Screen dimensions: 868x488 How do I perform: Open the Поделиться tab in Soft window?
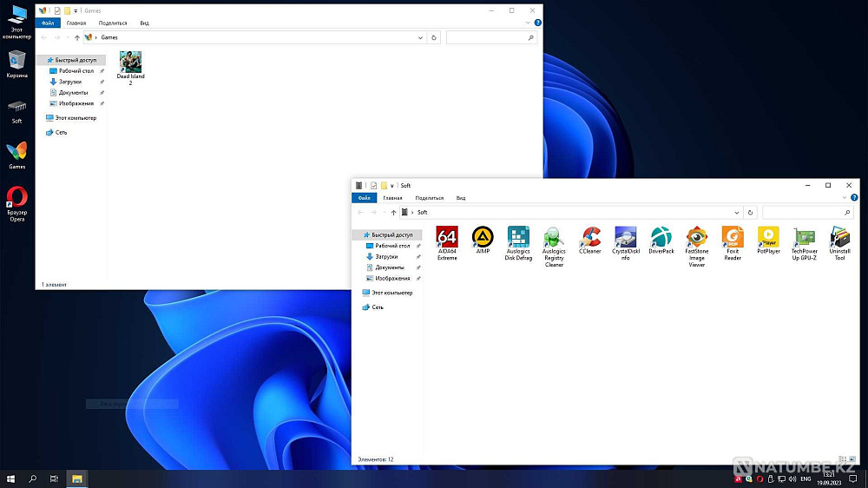coord(430,198)
